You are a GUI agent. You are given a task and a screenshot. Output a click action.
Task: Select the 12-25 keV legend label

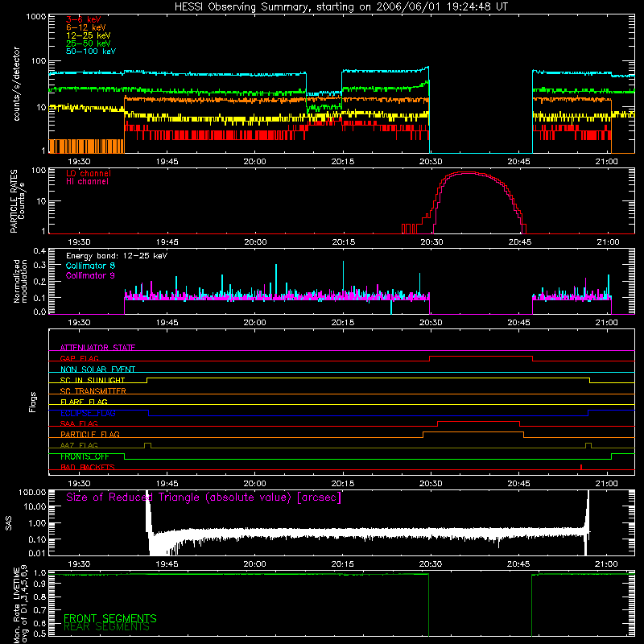click(x=89, y=35)
